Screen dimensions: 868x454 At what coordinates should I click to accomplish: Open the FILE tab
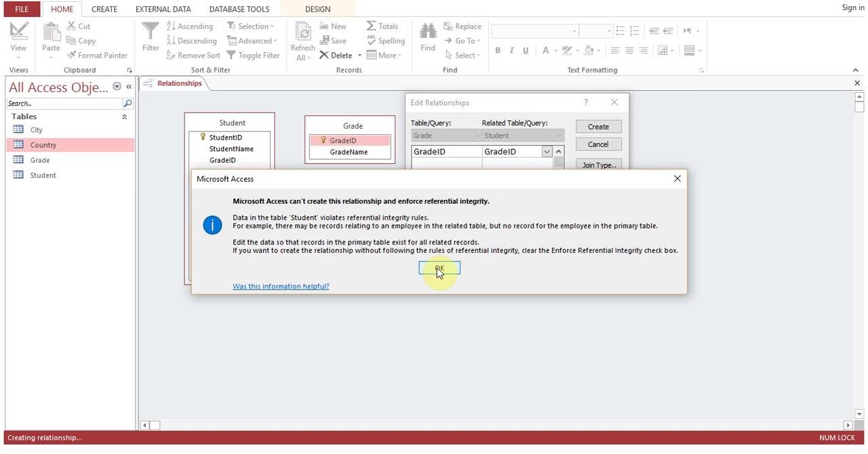tap(22, 9)
